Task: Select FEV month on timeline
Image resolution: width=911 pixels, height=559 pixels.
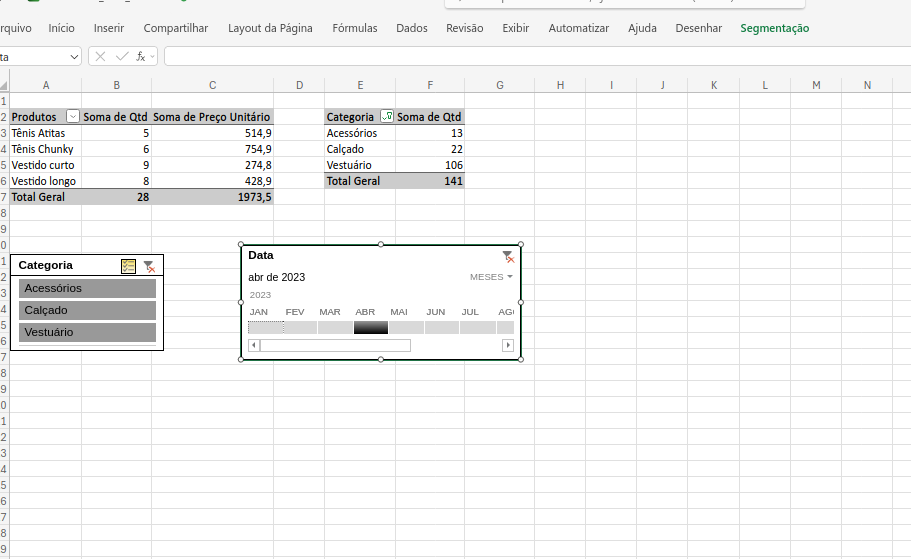Action: (300, 327)
